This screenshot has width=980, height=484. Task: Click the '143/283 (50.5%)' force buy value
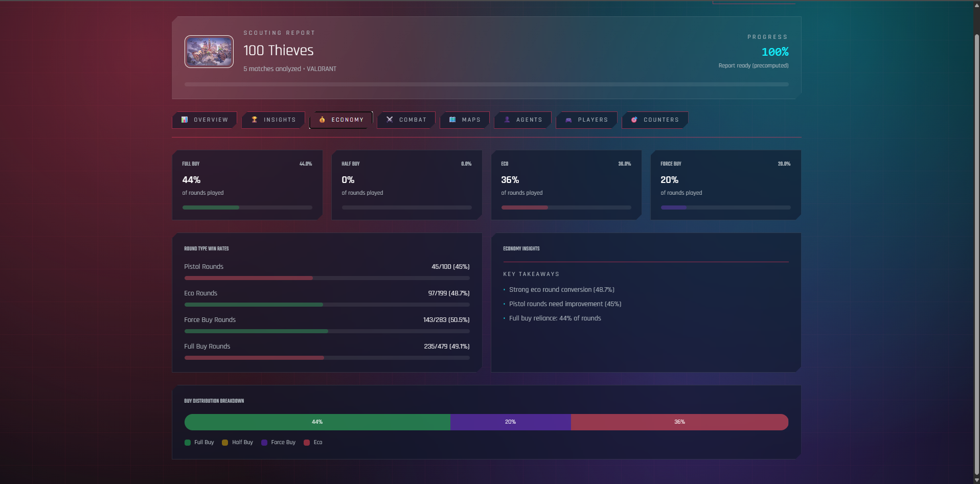point(446,320)
